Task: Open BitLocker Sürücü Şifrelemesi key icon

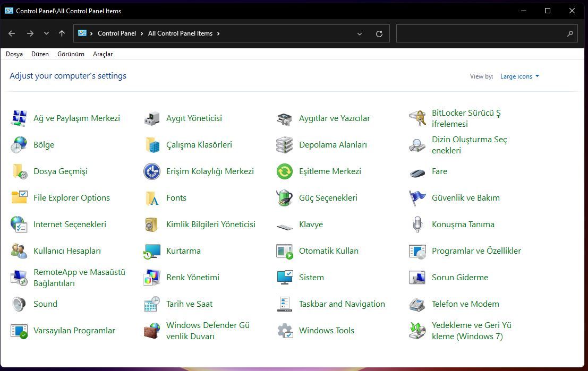Action: point(417,118)
